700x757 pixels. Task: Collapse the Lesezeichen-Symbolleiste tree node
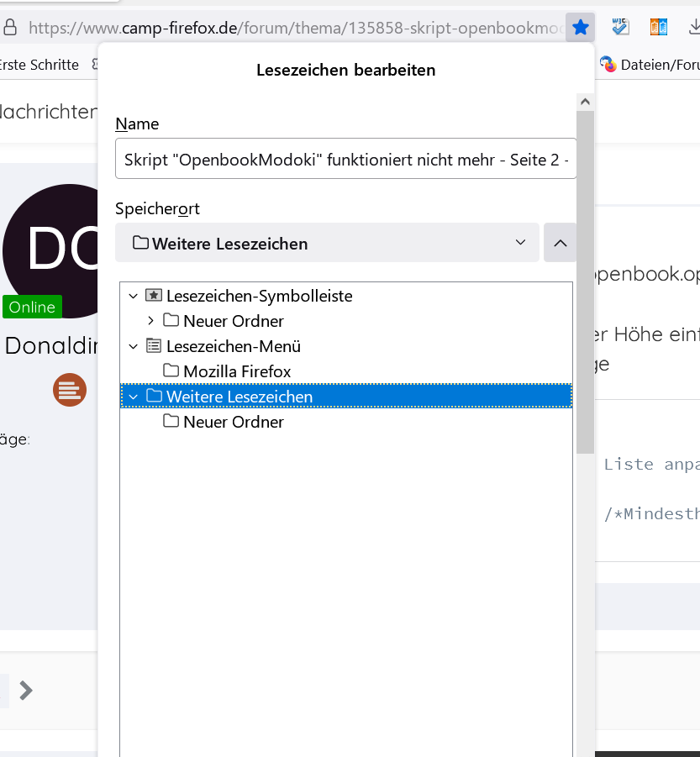[x=134, y=296]
